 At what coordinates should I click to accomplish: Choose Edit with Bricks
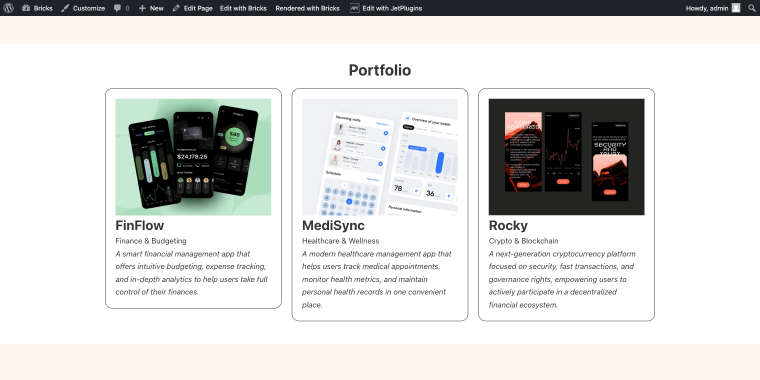click(x=243, y=8)
